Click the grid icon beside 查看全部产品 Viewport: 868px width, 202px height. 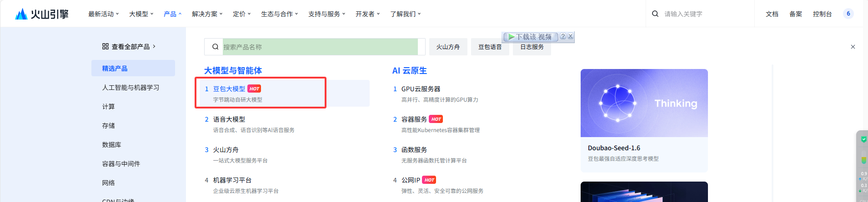point(105,46)
